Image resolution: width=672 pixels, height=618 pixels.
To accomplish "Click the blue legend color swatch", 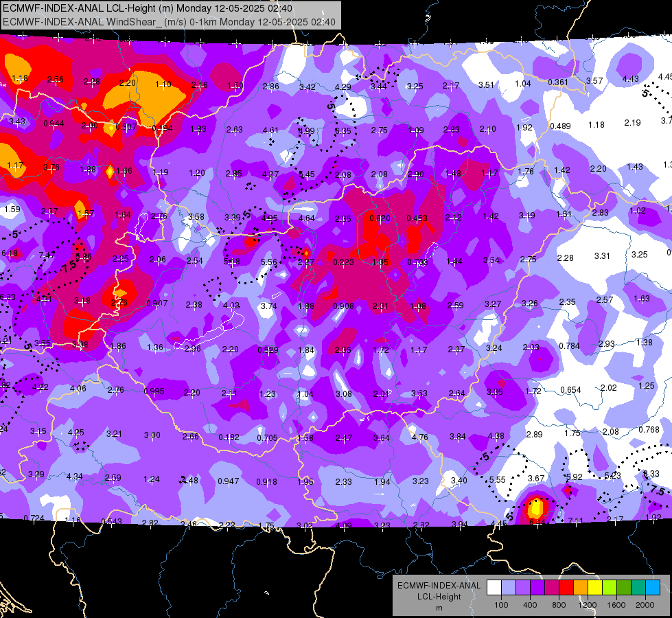I will pos(653,587).
